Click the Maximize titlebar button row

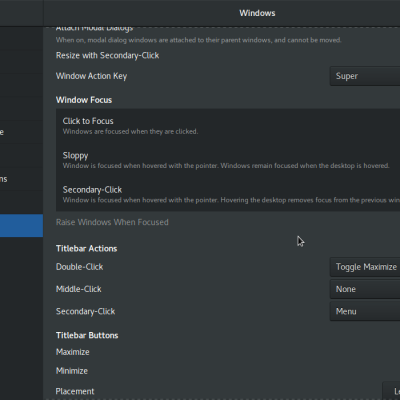(x=228, y=352)
